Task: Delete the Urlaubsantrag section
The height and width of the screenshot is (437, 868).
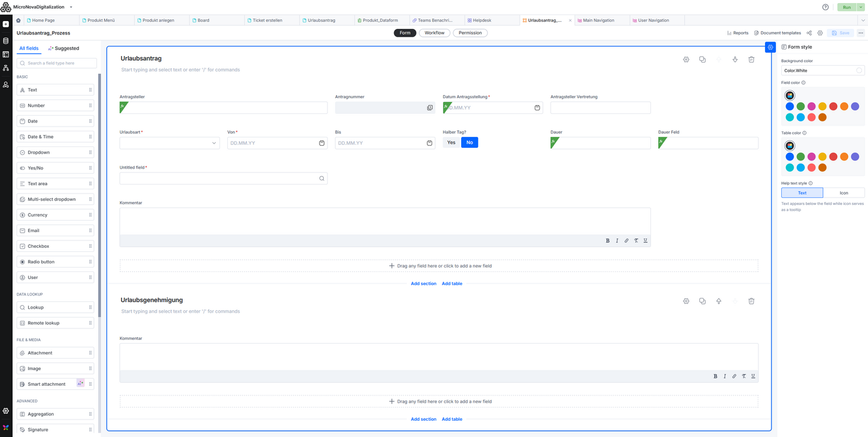Action: (751, 60)
